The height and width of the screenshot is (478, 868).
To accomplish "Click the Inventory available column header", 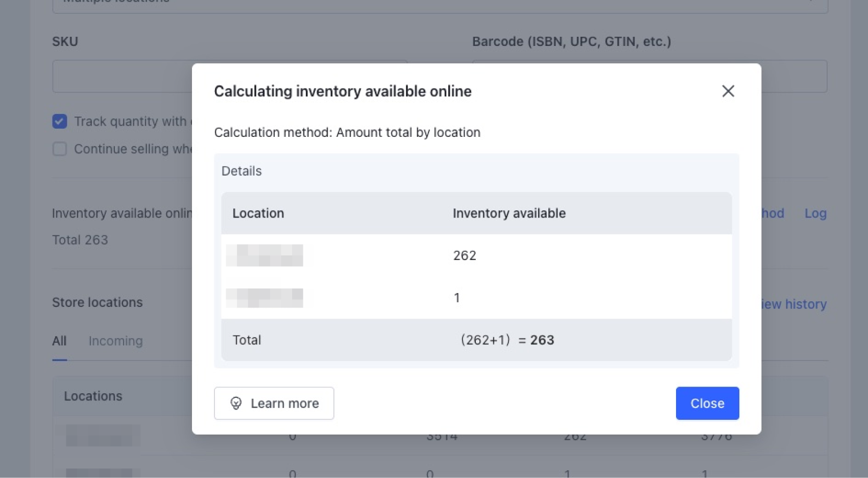I will tap(509, 213).
